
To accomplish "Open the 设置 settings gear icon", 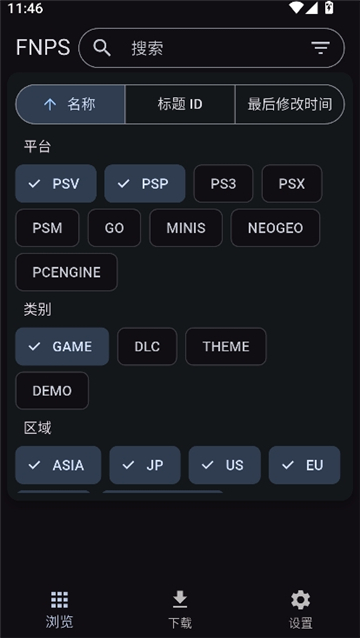I will (300, 600).
